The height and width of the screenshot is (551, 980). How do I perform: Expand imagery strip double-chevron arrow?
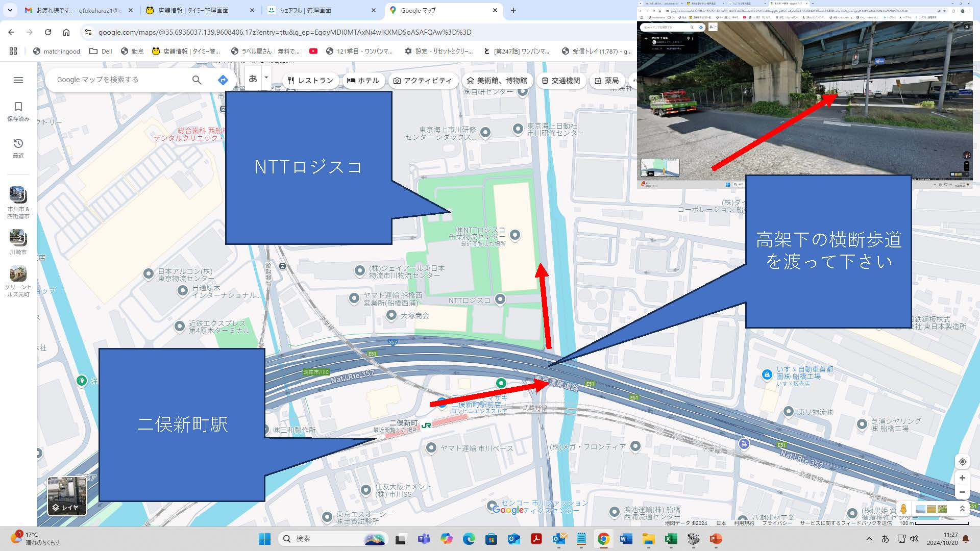(962, 509)
